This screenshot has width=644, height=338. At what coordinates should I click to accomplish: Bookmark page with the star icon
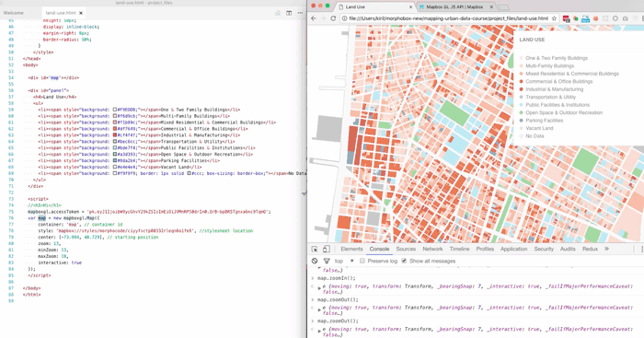pos(554,18)
